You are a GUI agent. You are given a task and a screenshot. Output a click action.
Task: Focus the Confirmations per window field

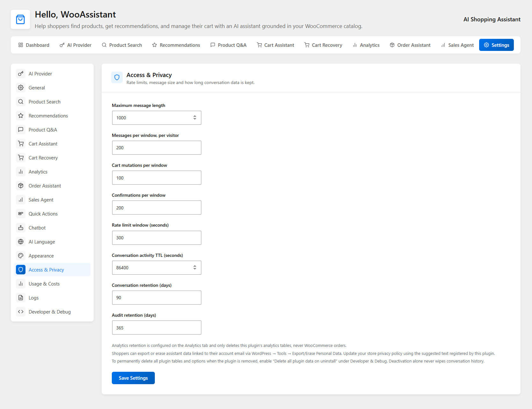tap(156, 208)
